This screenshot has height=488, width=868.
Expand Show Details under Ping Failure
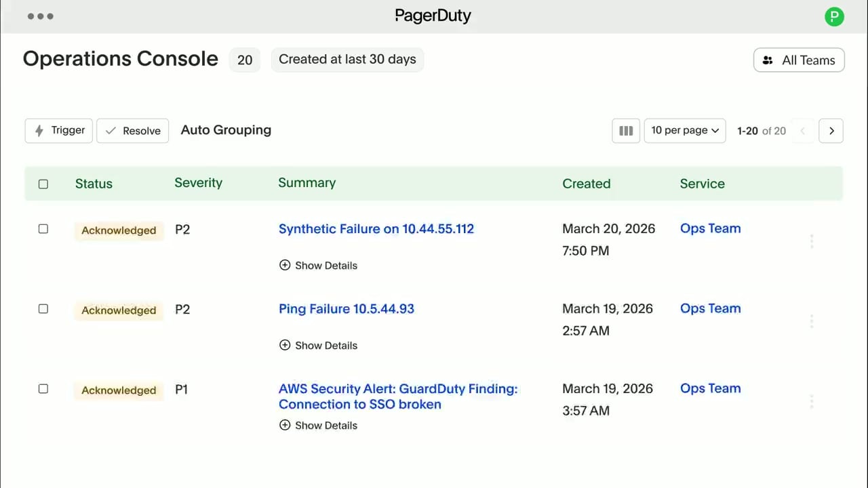coord(318,346)
